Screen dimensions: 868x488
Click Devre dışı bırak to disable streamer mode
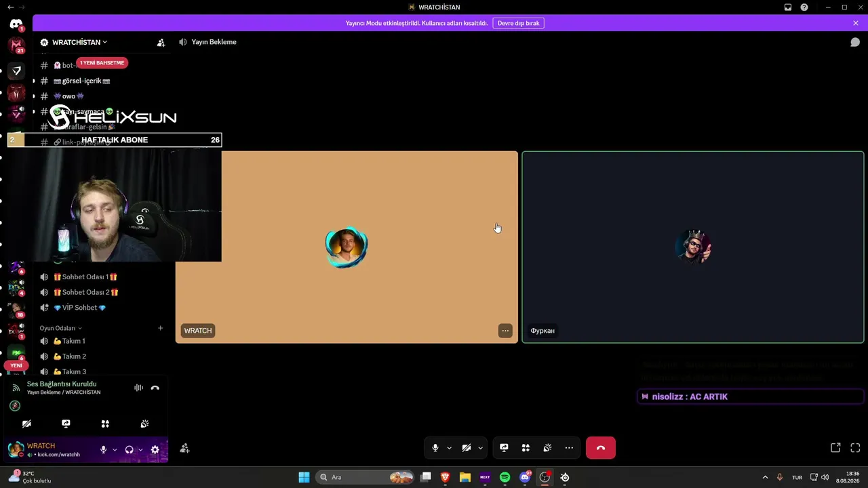pyautogui.click(x=518, y=23)
